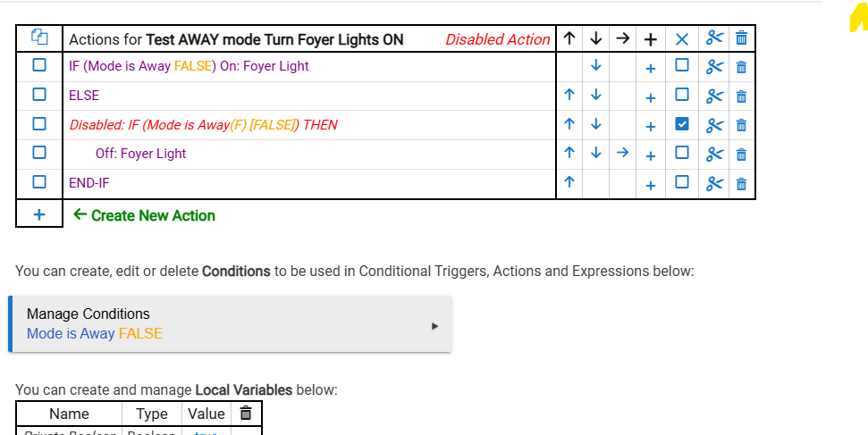Screen dimensions: 868x435
Task: Indent Off: Foyer Light with right arrow
Action: [x=623, y=154]
